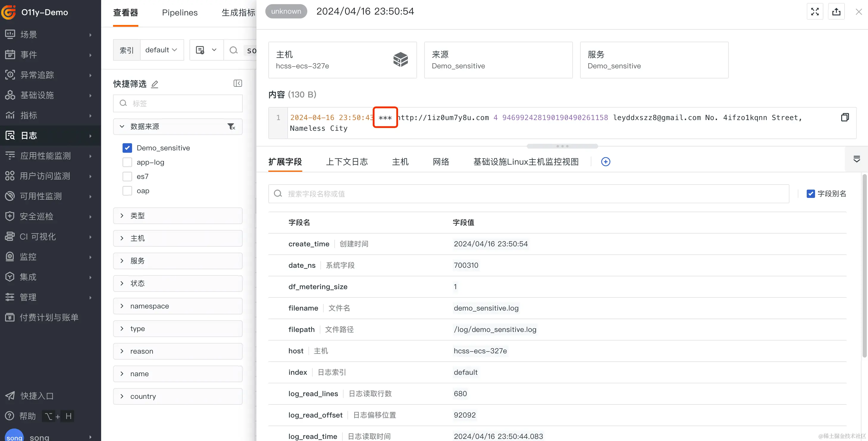Switch to the 上下文日志 tab
Screen dimensions: 868x441
point(347,162)
